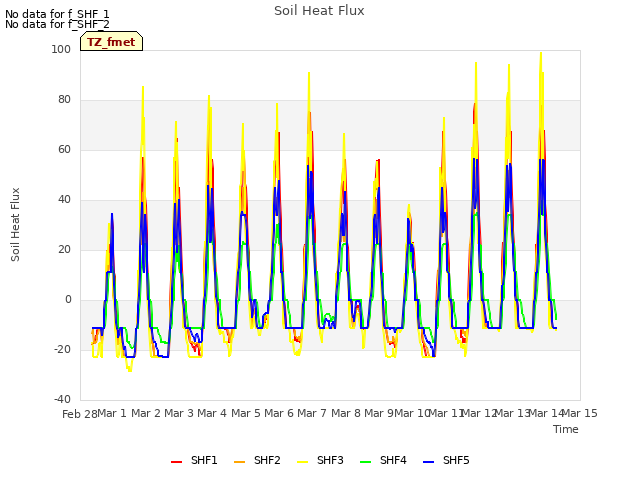The width and height of the screenshot is (640, 480).
Task: Click the -20 y-axis tick label
Action: click(x=62, y=349)
